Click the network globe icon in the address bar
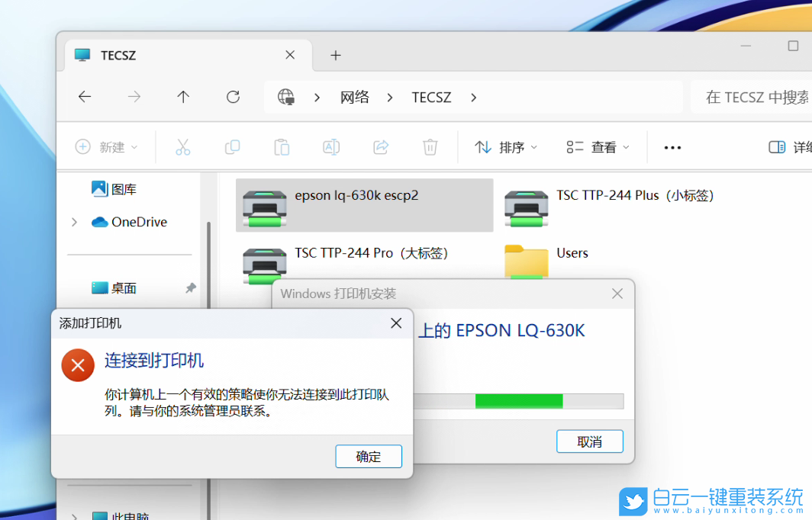Viewport: 812px width, 520px height. click(287, 97)
